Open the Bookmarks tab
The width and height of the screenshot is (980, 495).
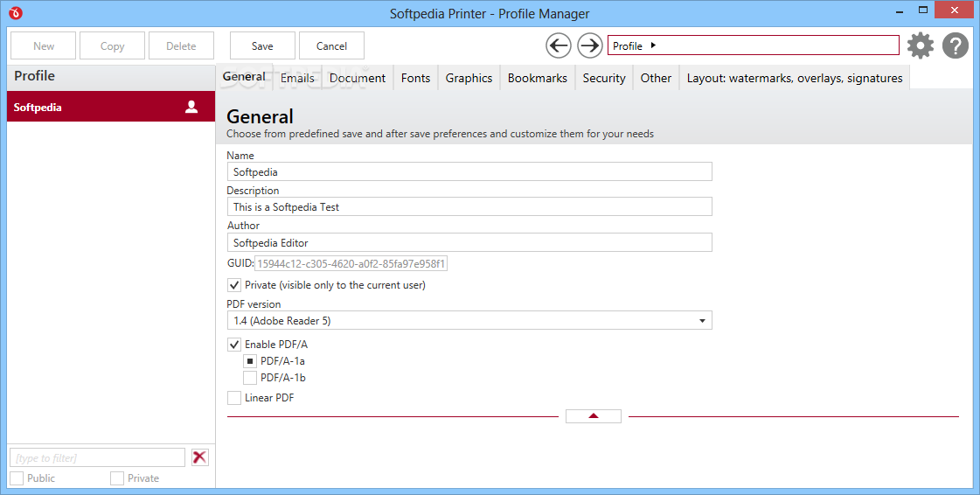tap(538, 78)
